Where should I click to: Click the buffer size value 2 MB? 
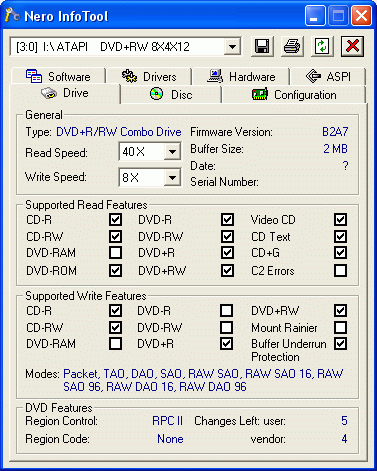point(336,149)
